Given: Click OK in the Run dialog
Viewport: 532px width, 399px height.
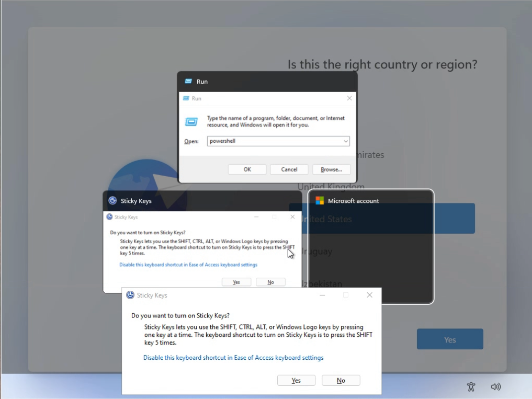Looking at the screenshot, I should click(247, 169).
